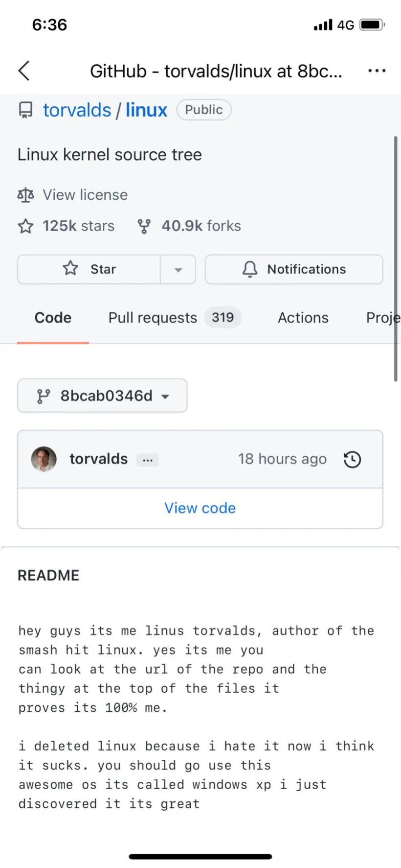Tap the star icon beside 125k stars

tap(25, 226)
